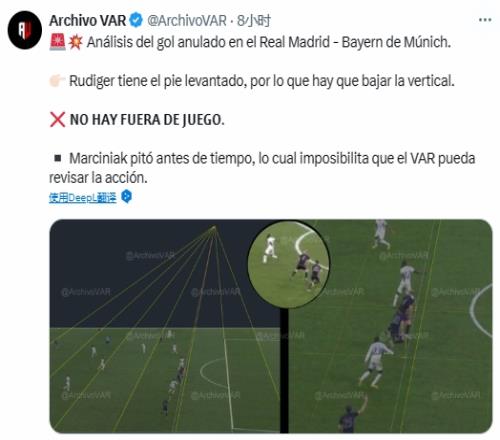Click the Rudiger tiene el pie levantado sentence
Image resolution: width=500 pixels, height=440 pixels.
[x=262, y=81]
